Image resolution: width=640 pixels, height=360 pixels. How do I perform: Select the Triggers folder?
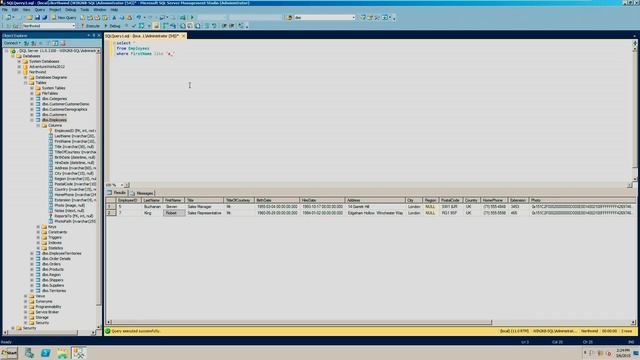coord(55,237)
